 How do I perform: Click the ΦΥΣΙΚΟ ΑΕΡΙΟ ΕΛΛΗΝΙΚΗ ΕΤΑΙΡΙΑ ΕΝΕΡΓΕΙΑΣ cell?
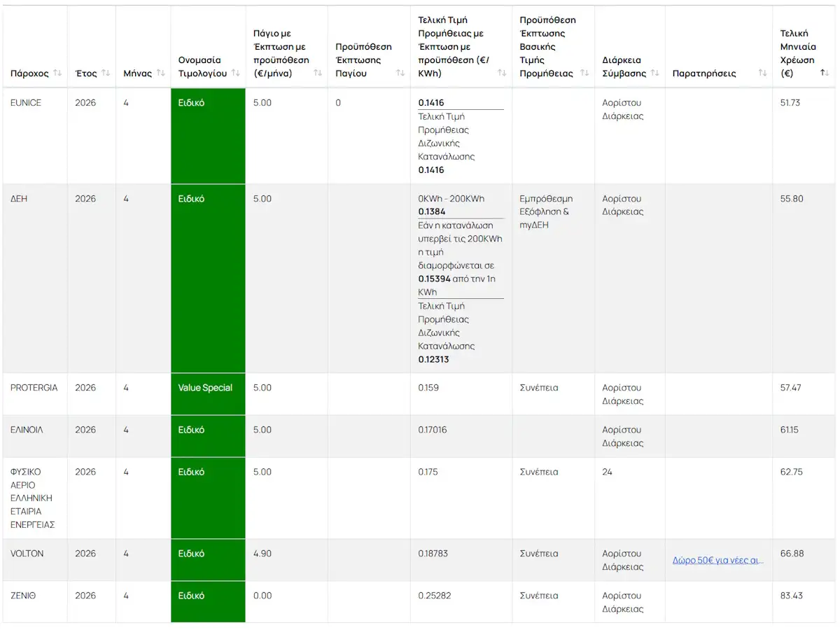pos(33,498)
